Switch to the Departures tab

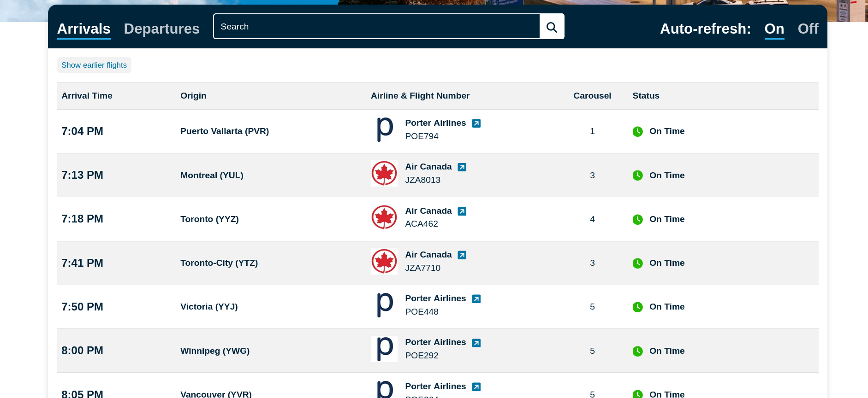[161, 29]
